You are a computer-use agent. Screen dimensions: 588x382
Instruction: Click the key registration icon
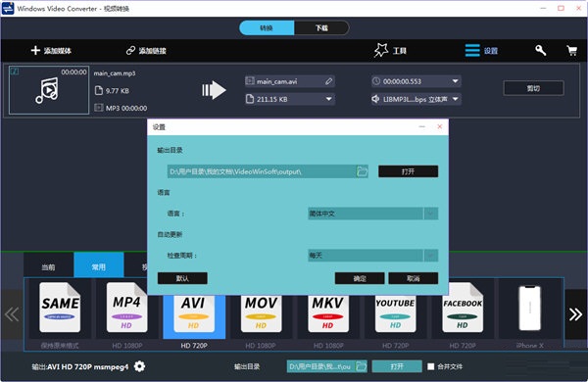[540, 50]
